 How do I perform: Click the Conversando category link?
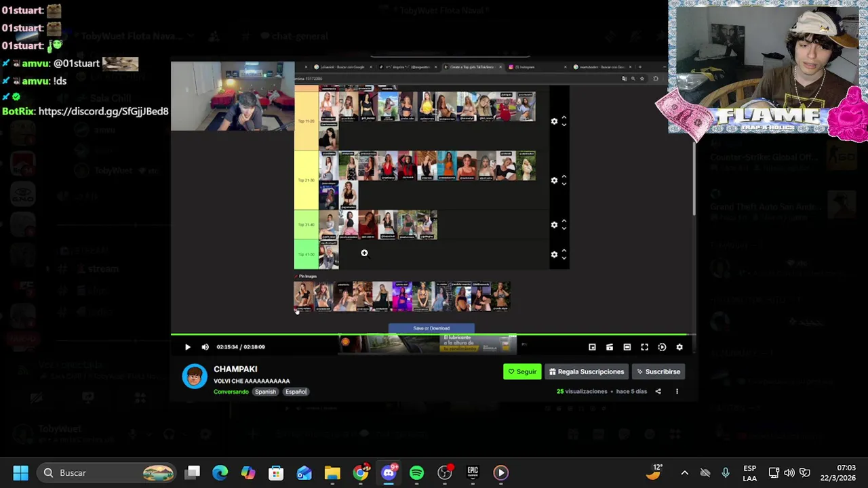coord(231,392)
